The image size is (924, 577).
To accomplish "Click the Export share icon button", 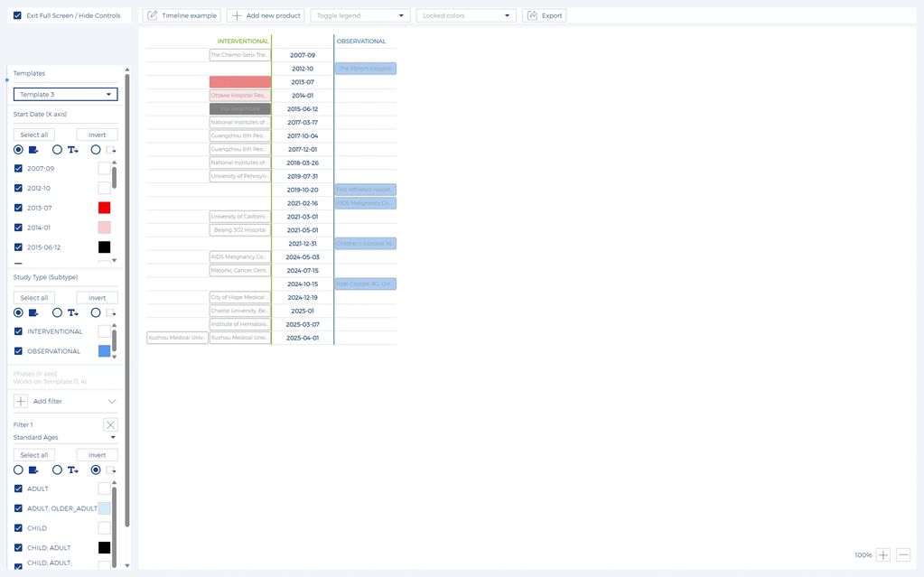I will point(532,15).
